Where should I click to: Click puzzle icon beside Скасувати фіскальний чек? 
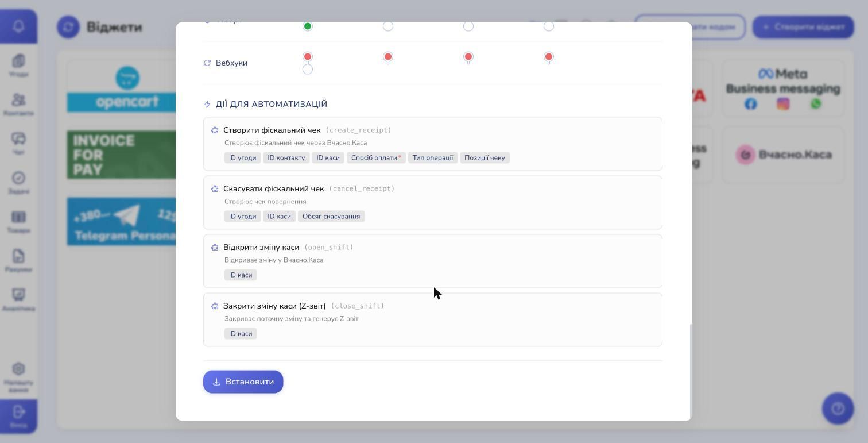click(215, 189)
